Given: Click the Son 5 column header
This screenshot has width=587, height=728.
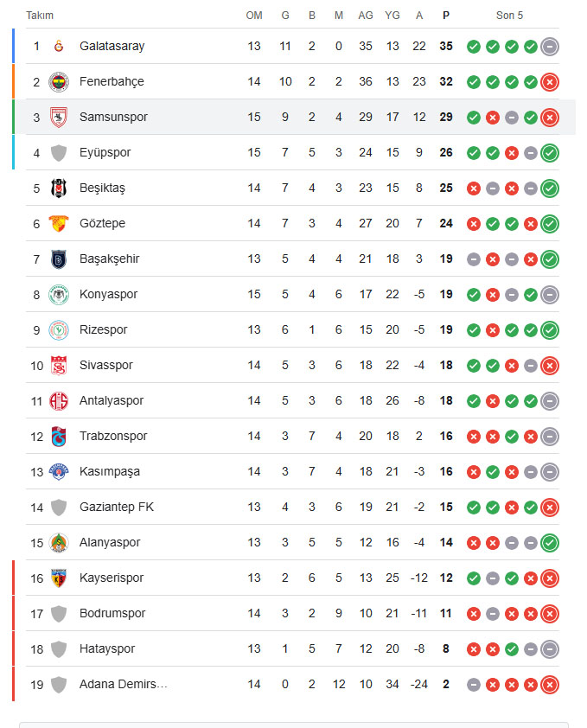Looking at the screenshot, I should click(509, 16).
